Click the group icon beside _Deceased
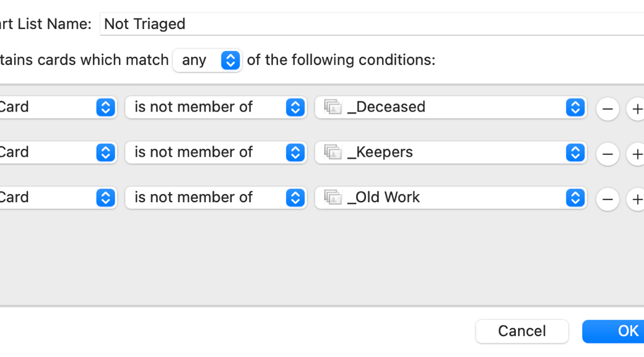 333,107
